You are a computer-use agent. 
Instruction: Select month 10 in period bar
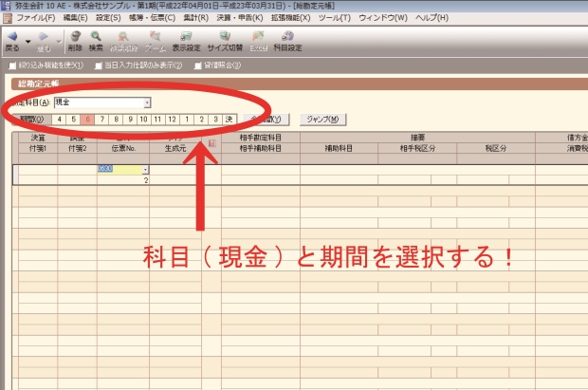tap(143, 120)
